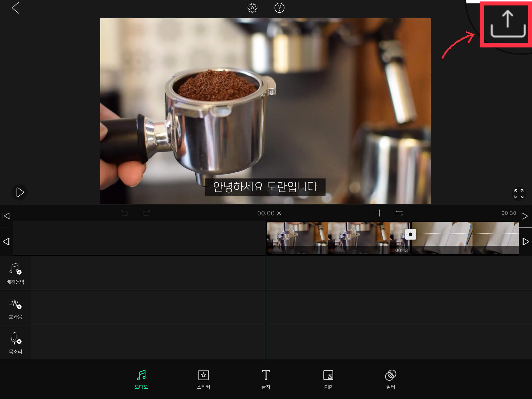Open the PIP tab
Viewport: 532px width, 399px height.
(x=328, y=379)
